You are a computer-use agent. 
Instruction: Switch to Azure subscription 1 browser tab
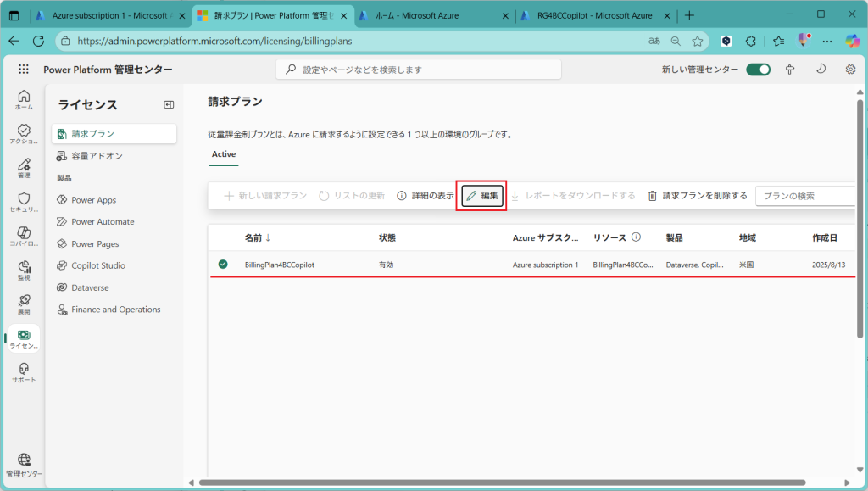pos(109,15)
